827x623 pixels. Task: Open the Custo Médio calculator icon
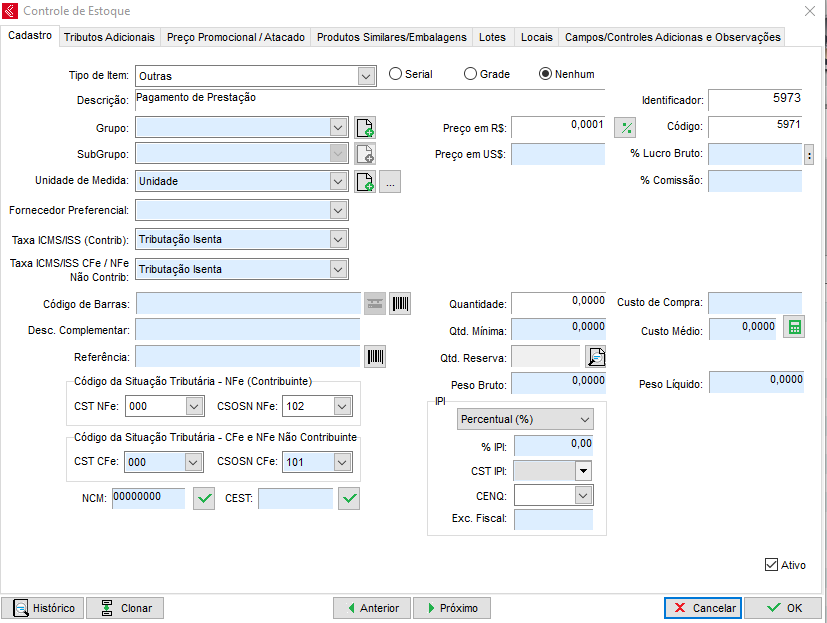pyautogui.click(x=793, y=328)
